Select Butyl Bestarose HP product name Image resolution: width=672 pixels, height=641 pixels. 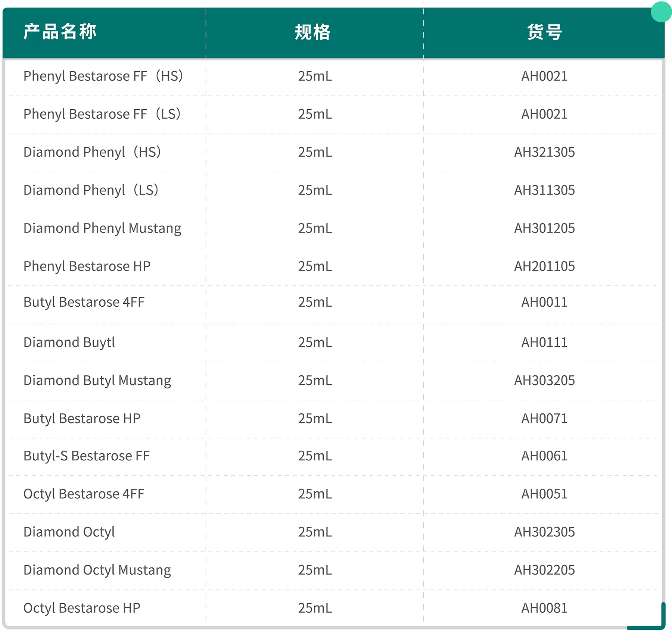pyautogui.click(x=82, y=419)
